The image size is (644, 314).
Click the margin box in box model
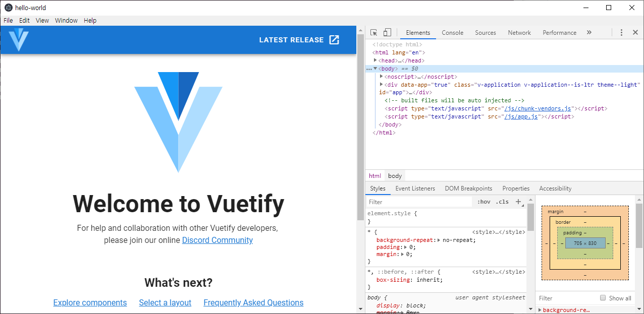pyautogui.click(x=585, y=243)
